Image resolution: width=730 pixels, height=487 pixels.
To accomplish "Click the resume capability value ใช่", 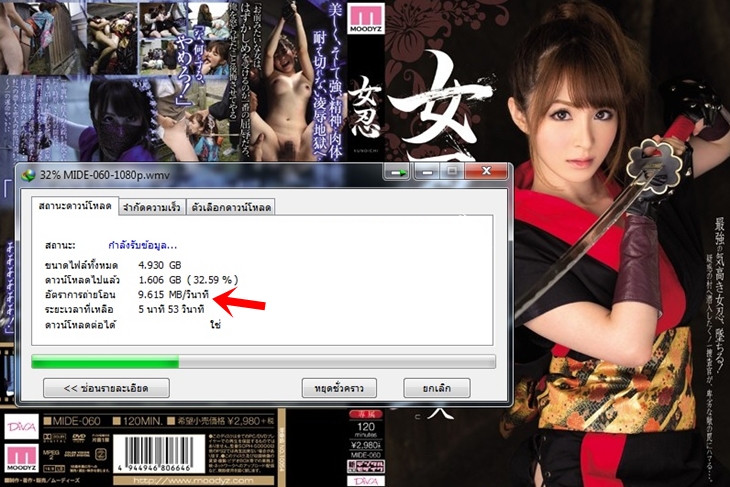I will 215,325.
